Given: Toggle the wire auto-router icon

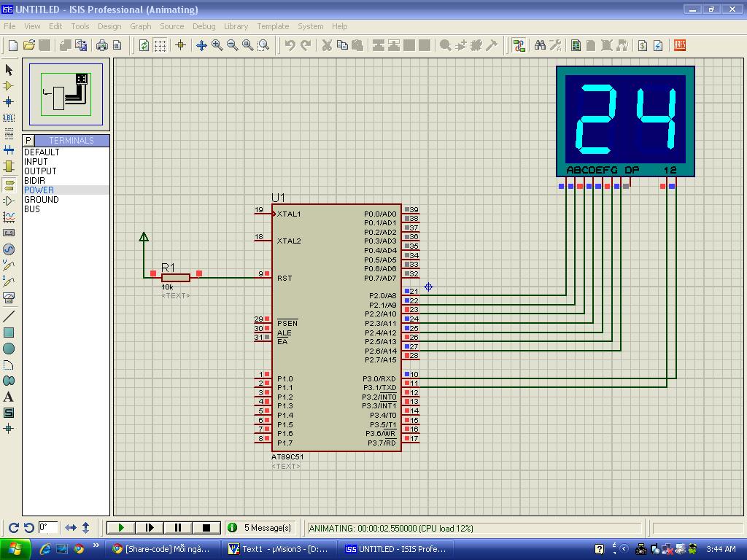Looking at the screenshot, I should [x=519, y=45].
